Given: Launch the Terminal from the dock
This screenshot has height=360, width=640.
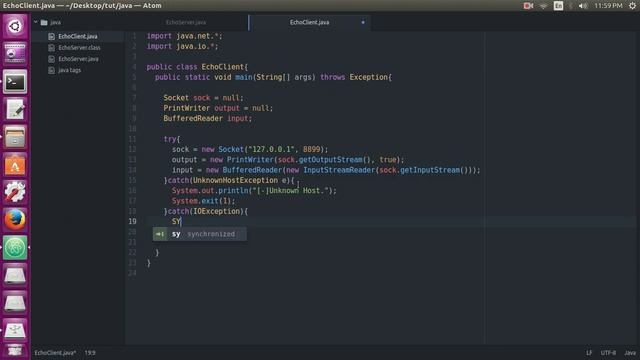Looking at the screenshot, I should [15, 82].
